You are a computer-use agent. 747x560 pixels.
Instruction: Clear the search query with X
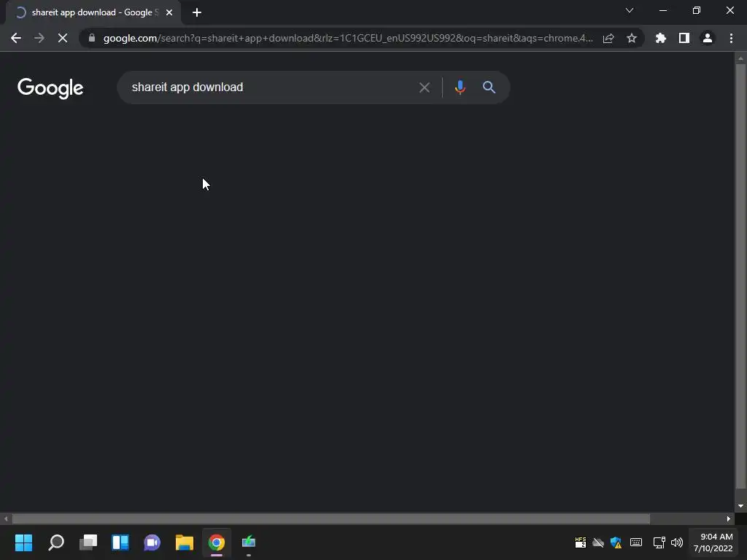tap(425, 87)
